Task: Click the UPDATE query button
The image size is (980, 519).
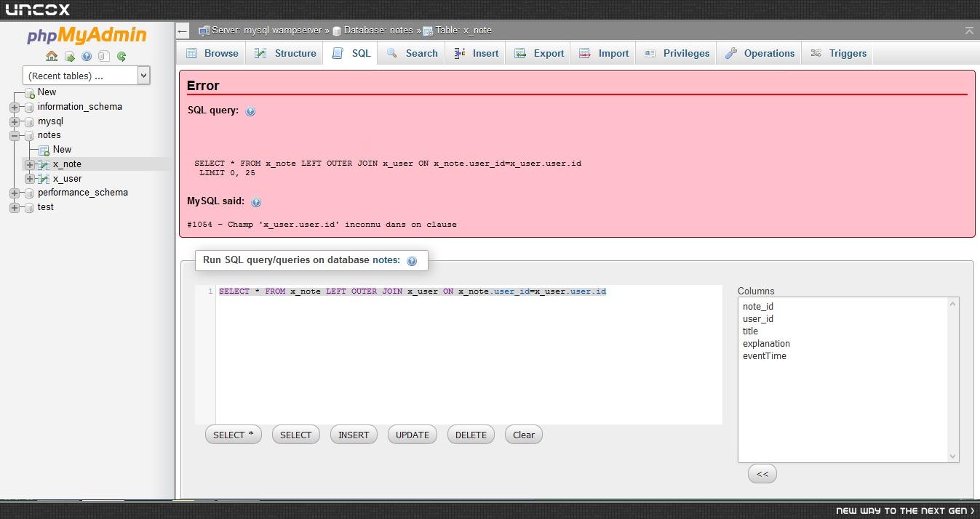Action: coord(413,435)
